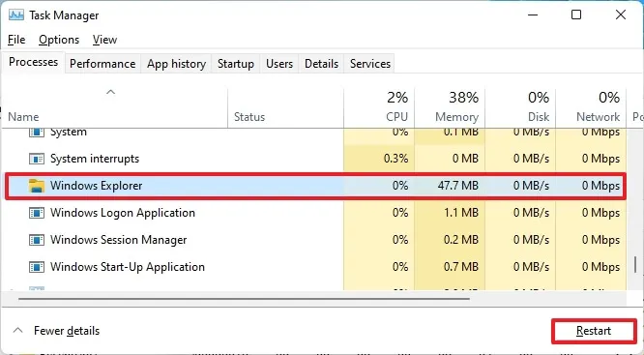Click Fewer details label text
The image size is (644, 355).
(x=67, y=331)
